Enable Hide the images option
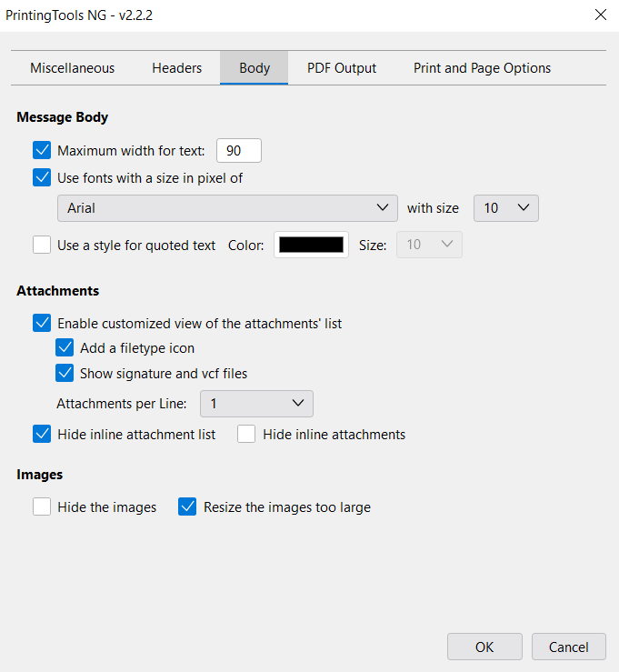 click(42, 507)
